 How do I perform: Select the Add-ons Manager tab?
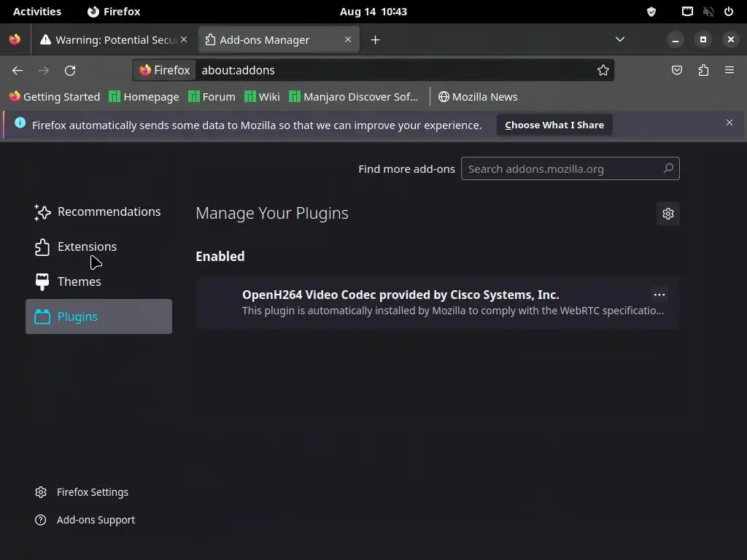pyautogui.click(x=279, y=40)
